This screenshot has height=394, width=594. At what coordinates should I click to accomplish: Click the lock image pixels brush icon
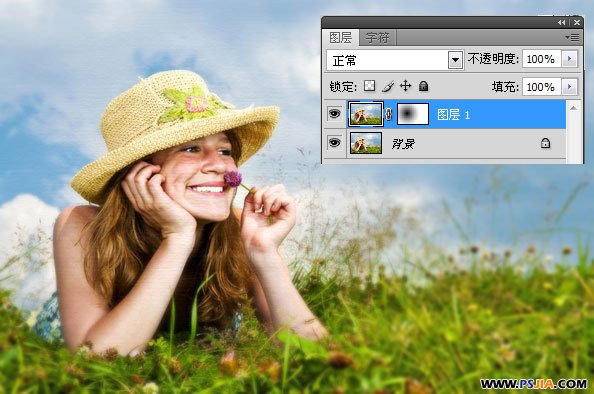[x=388, y=86]
